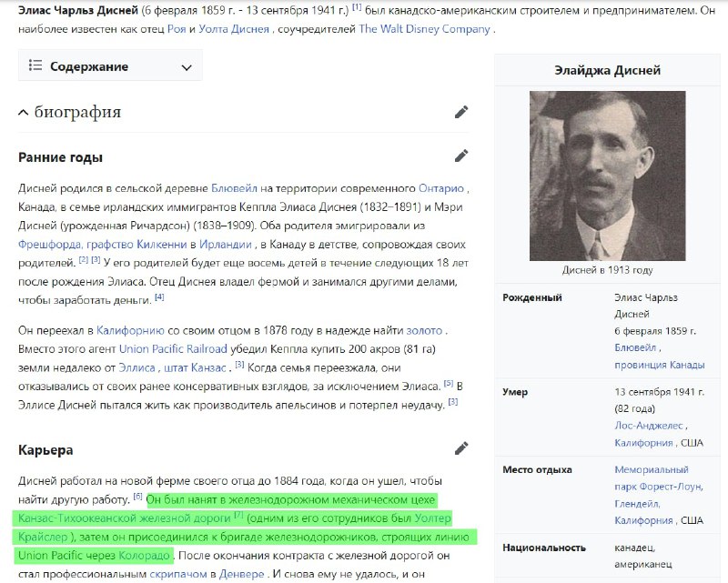Follow the Лос-Анджелес link in the infobox

click(649, 426)
